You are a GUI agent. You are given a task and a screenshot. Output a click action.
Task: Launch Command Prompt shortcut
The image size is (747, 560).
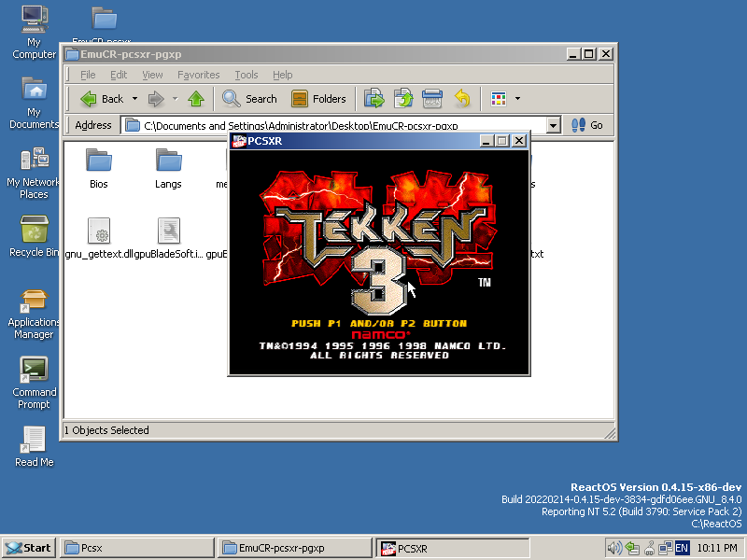[34, 384]
